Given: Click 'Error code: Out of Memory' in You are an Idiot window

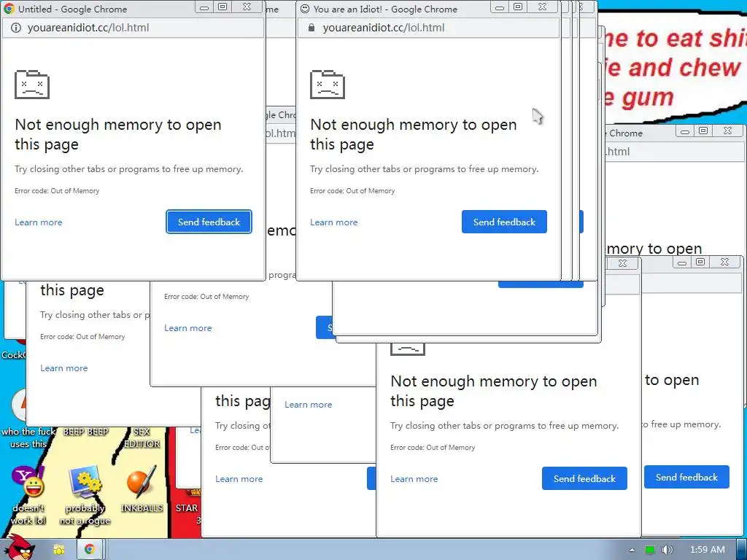Looking at the screenshot, I should coord(352,191).
